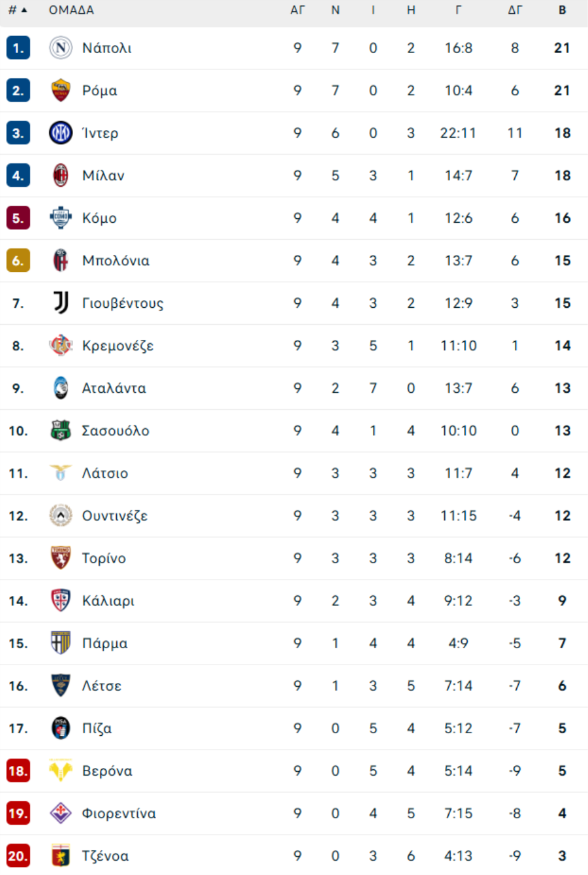
Task: Click the Genoa crest icon
Action: point(61,855)
